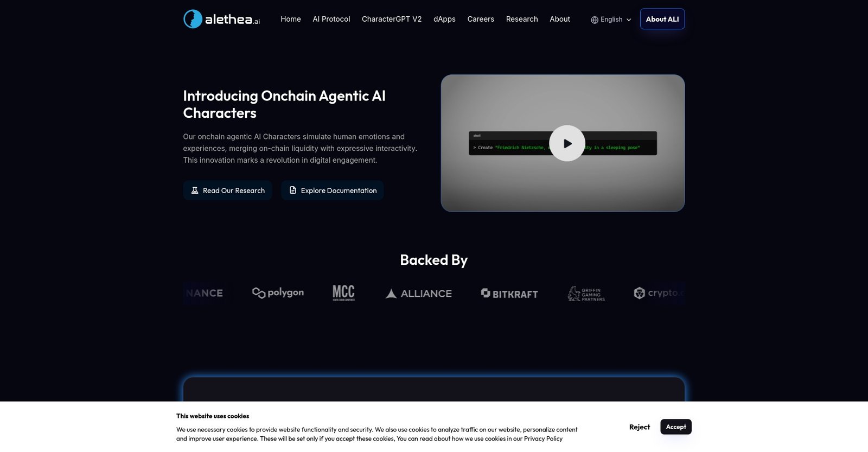Viewport: 868px width, 452px height.
Task: Click the Griffin Gaming Partners logo
Action: 586,294
